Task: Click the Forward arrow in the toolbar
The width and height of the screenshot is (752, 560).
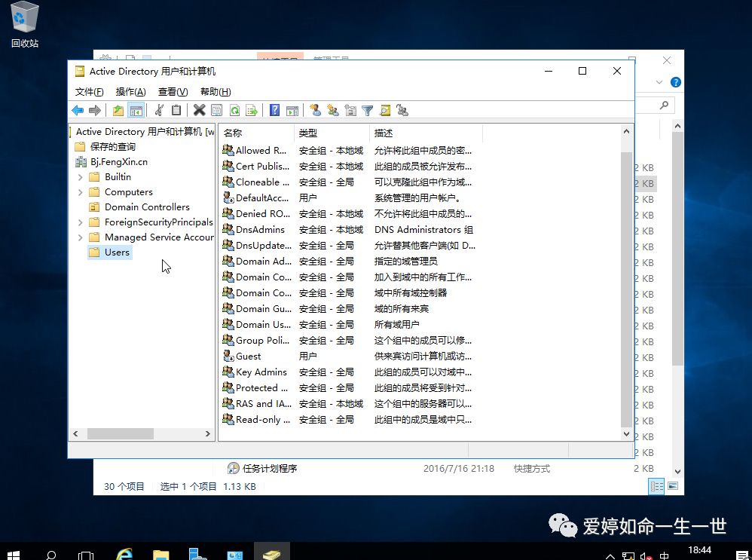Action: (95, 110)
